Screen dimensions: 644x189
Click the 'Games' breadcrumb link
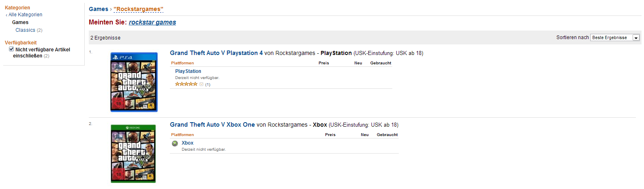(99, 9)
